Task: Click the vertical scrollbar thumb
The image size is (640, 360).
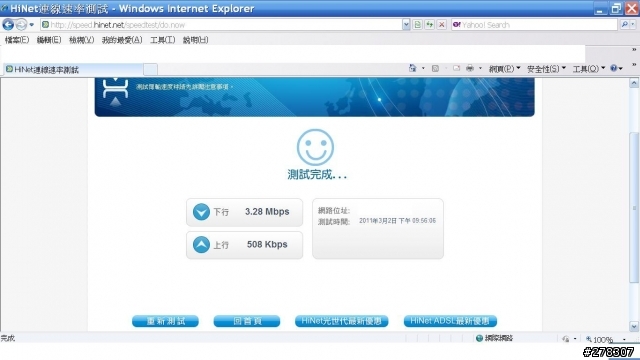Action: 634,208
